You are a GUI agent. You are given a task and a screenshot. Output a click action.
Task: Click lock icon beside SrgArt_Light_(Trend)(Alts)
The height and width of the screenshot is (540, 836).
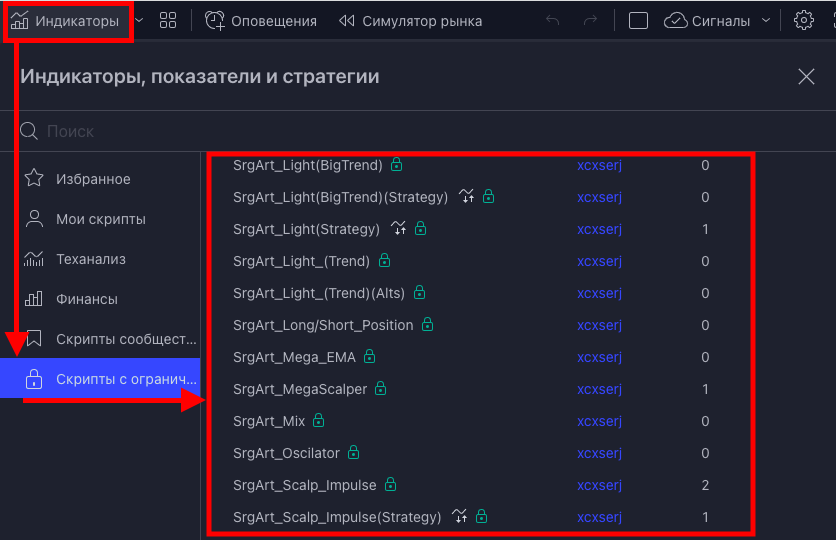420,292
